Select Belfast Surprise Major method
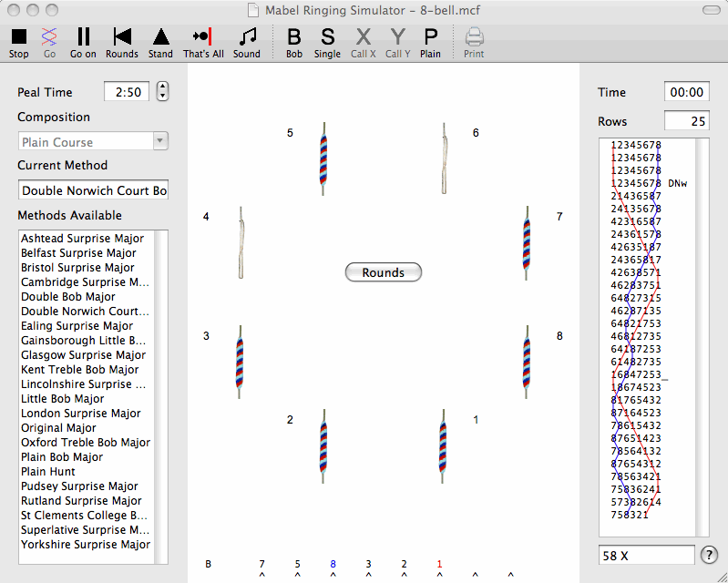Image resolution: width=728 pixels, height=583 pixels. click(78, 253)
